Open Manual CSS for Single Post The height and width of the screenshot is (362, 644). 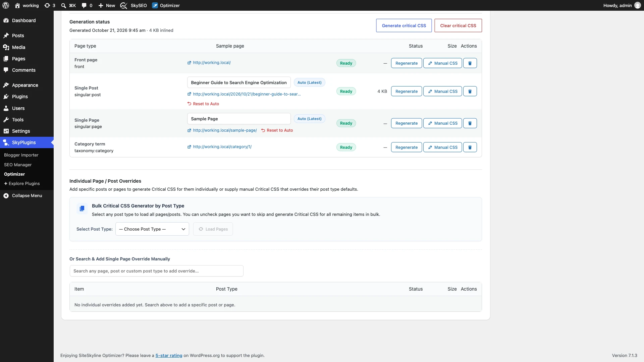pos(443,91)
